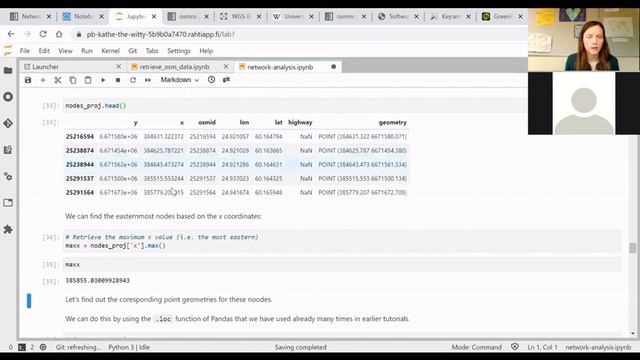Click the JupyterLab logo by the File menu
The height and width of the screenshot is (360, 640).
[8, 51]
